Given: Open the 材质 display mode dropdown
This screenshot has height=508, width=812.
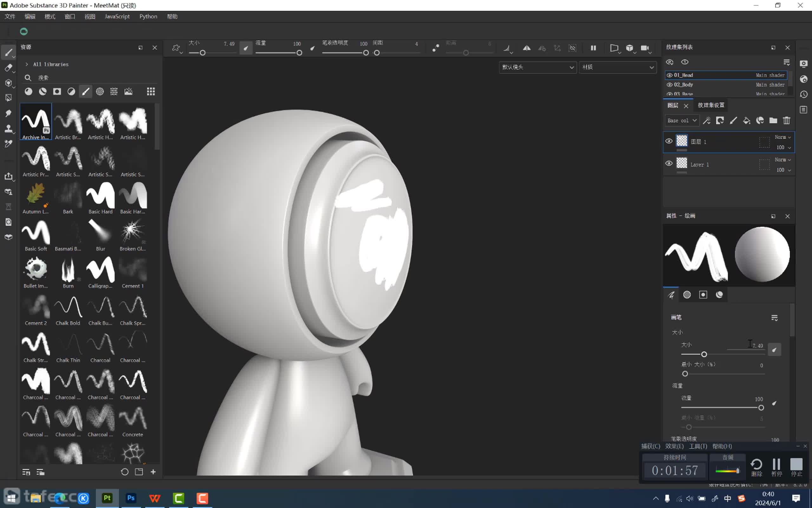Looking at the screenshot, I should coord(618,67).
